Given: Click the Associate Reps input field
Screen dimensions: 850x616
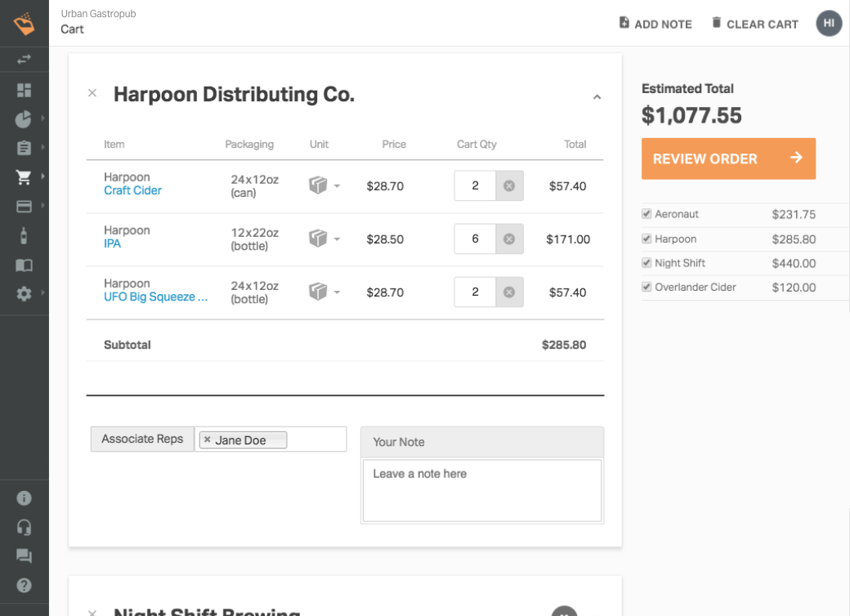Looking at the screenshot, I should tap(271, 439).
